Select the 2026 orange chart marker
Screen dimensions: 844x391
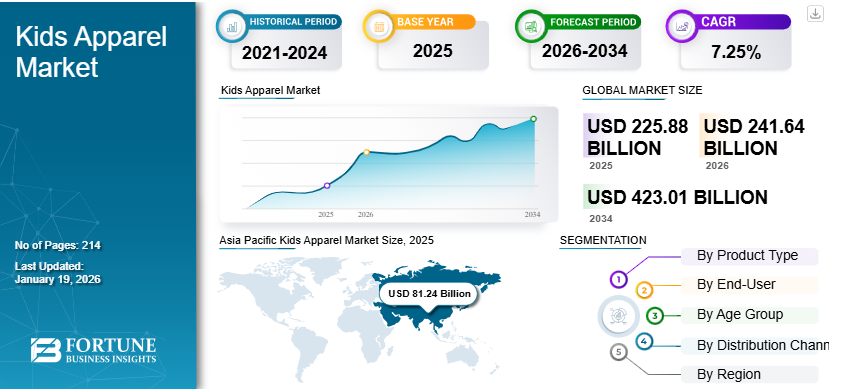(x=366, y=152)
